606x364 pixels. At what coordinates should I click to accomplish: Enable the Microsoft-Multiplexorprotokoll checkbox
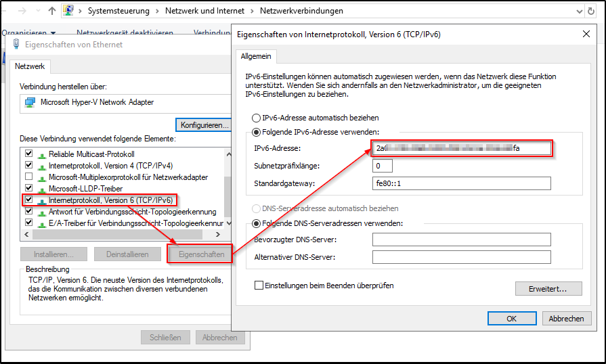click(x=28, y=177)
